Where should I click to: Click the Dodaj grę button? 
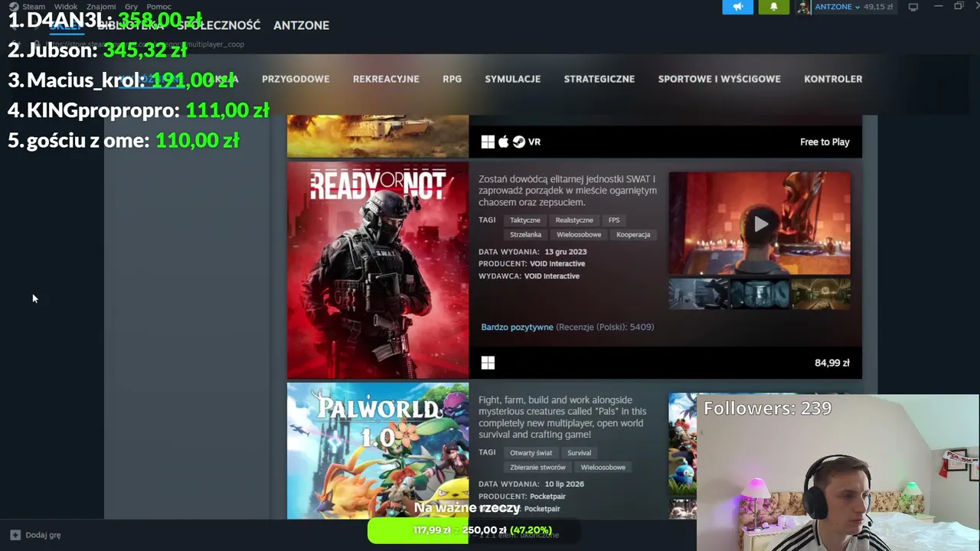click(35, 535)
